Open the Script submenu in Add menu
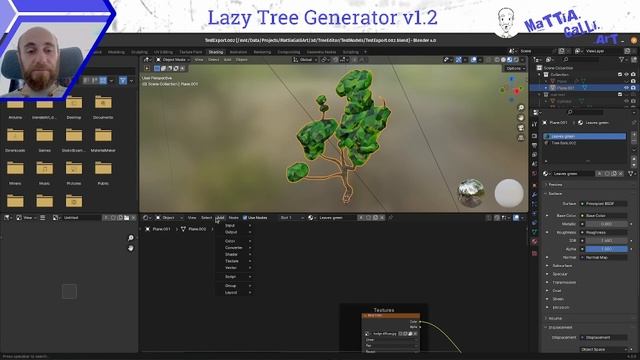640x360 pixels. tap(234, 277)
